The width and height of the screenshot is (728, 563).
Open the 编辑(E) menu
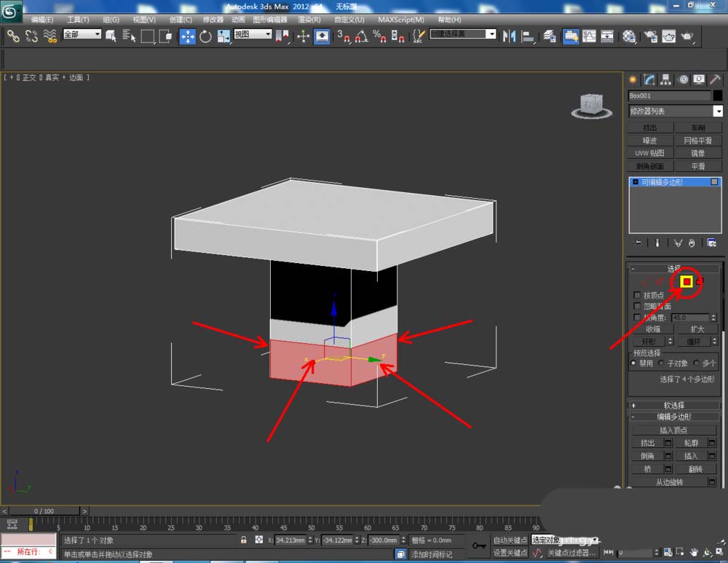point(41,20)
